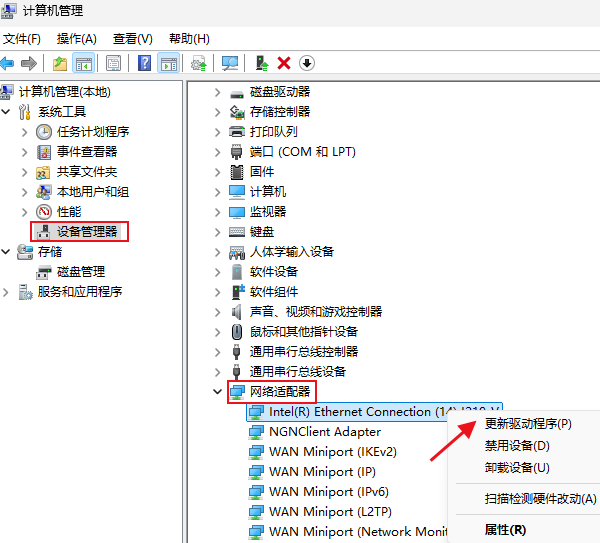Viewport: 600px width, 543px height.
Task: Click the 鼠标和其他指针设备 mouse icon
Action: pos(237,332)
